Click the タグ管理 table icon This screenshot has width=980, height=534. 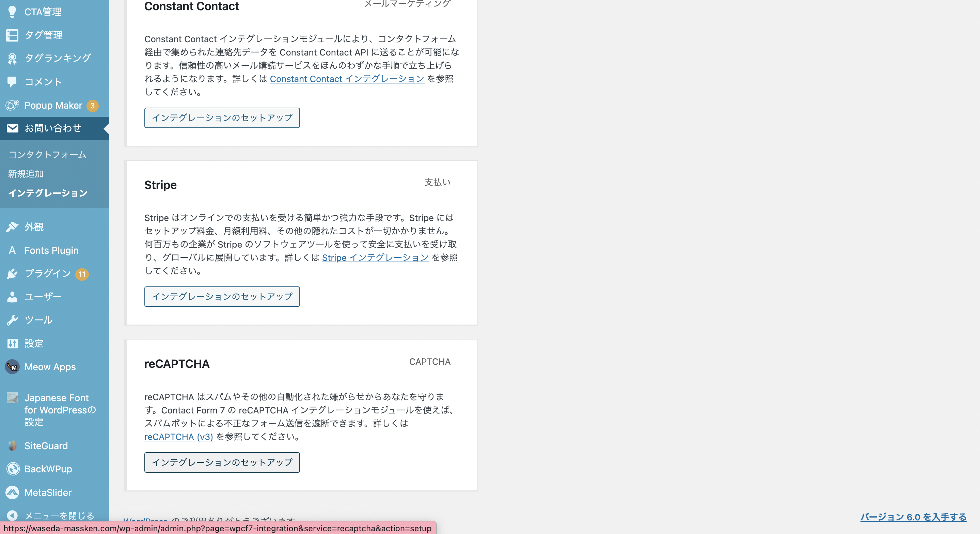[x=12, y=35]
